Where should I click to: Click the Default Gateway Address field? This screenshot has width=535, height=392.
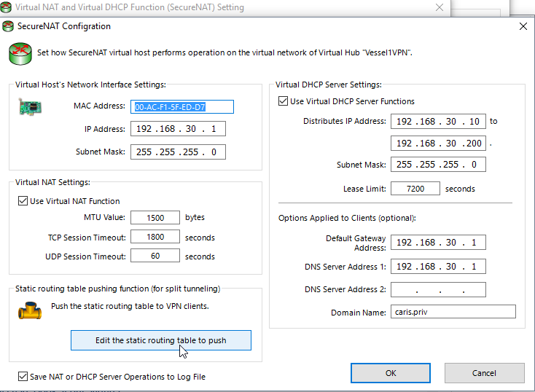pos(439,242)
